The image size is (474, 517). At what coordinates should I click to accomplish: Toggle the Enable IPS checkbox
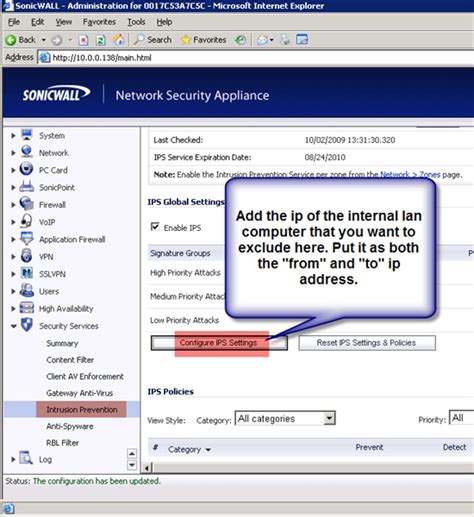click(155, 227)
